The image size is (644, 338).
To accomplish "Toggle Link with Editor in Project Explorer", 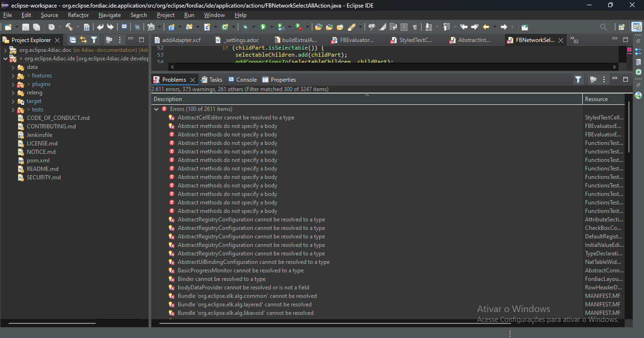I will [x=83, y=40].
